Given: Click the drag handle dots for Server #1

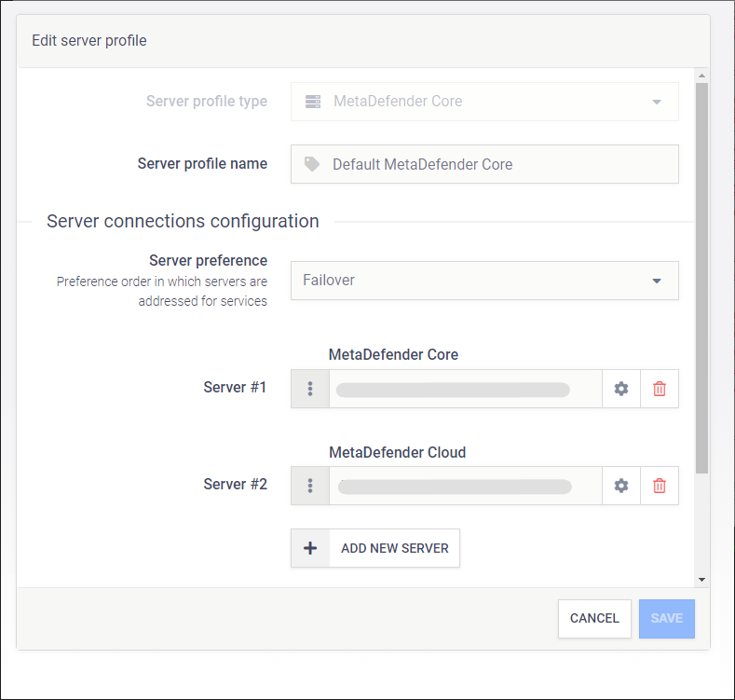Looking at the screenshot, I should (x=310, y=389).
